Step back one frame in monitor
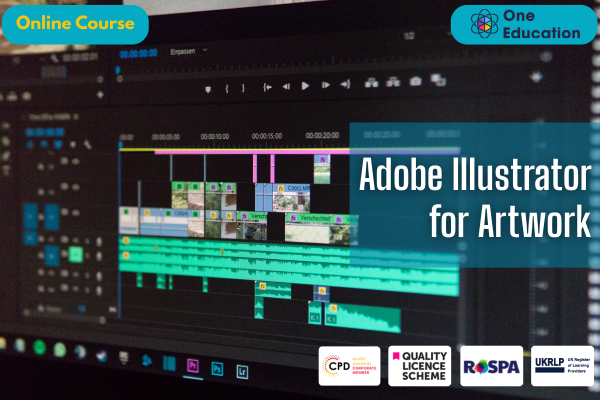The image size is (600, 400). (286, 86)
